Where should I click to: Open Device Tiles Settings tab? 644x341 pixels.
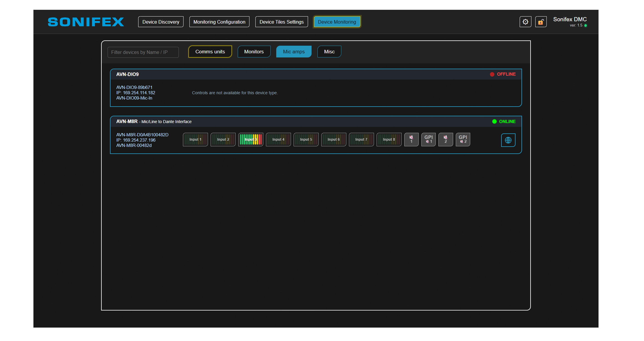(281, 22)
